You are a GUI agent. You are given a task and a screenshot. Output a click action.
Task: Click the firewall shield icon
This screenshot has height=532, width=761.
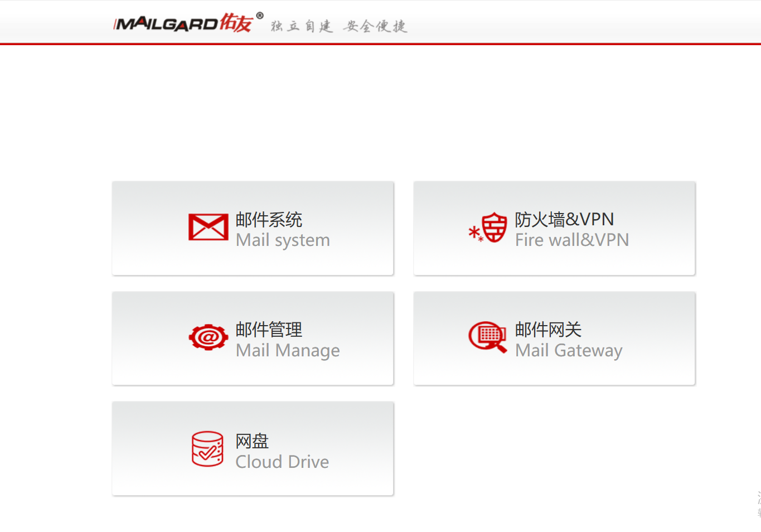tap(488, 228)
